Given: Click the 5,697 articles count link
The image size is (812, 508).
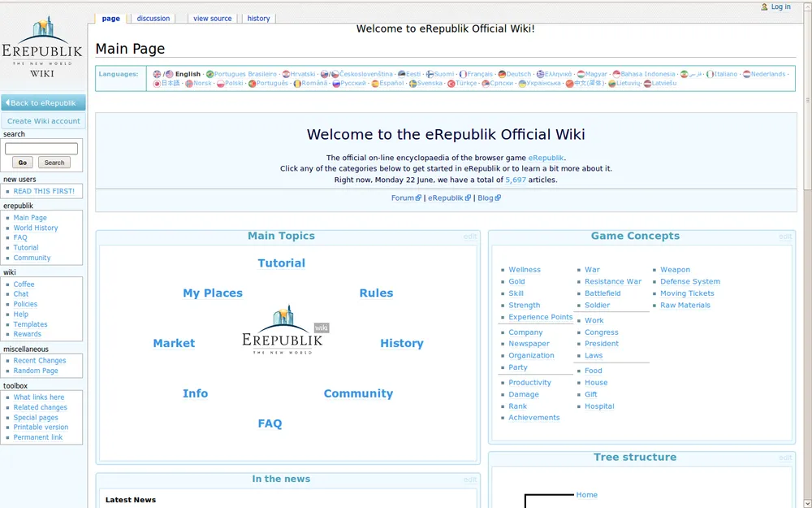Looking at the screenshot, I should click(516, 180).
